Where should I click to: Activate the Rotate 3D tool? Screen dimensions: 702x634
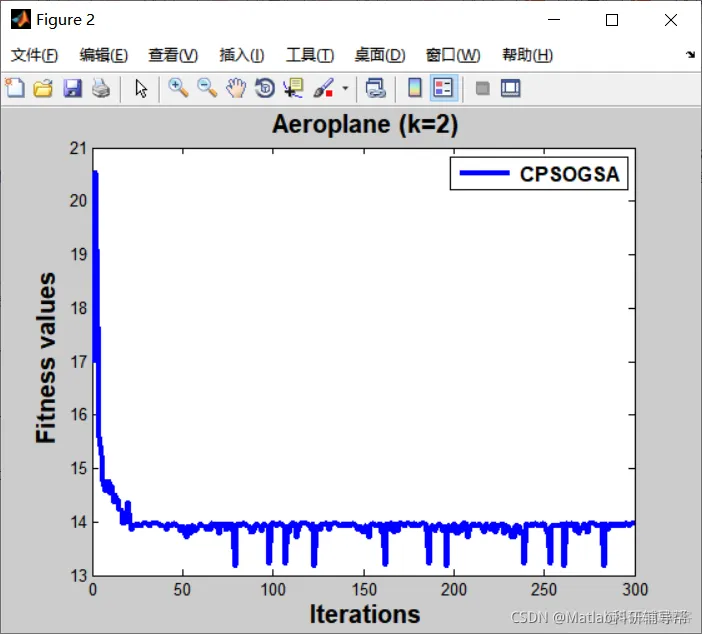click(265, 88)
